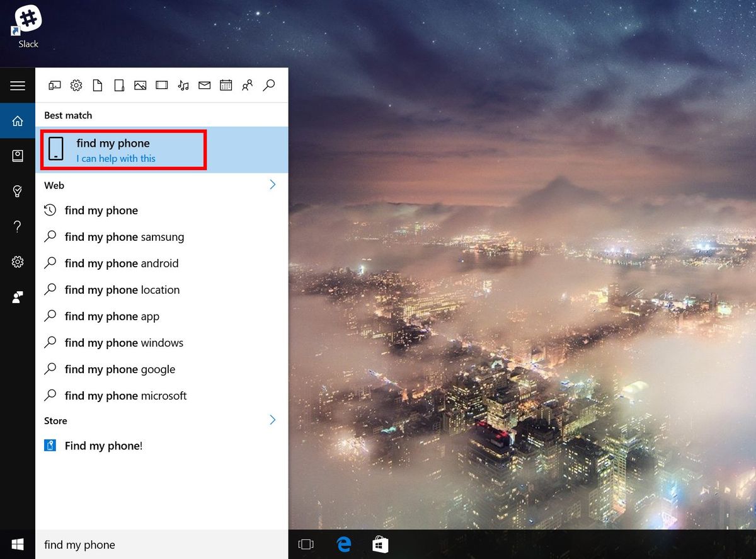Select the Email search filter
Screen dimensions: 756x559
(204, 85)
